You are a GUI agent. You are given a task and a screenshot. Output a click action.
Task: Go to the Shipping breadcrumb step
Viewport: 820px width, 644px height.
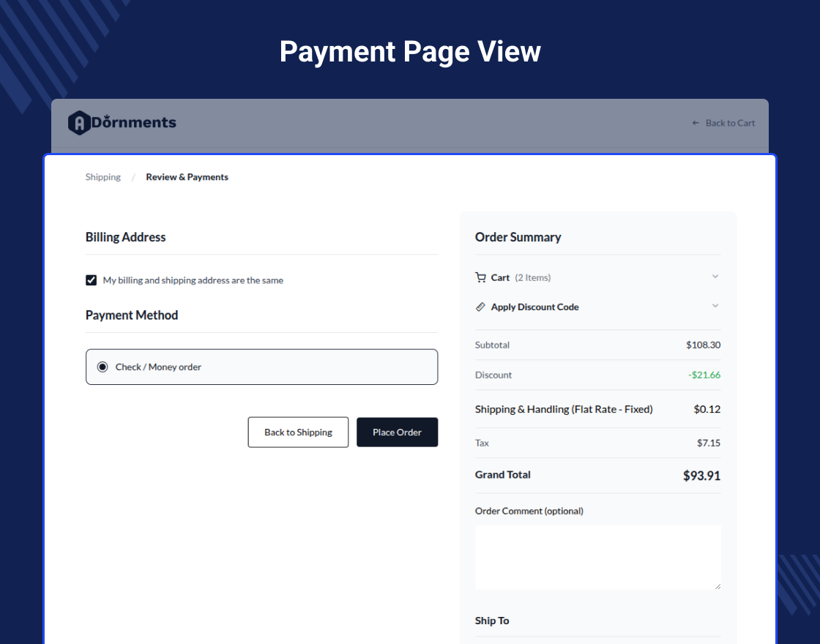[103, 176]
